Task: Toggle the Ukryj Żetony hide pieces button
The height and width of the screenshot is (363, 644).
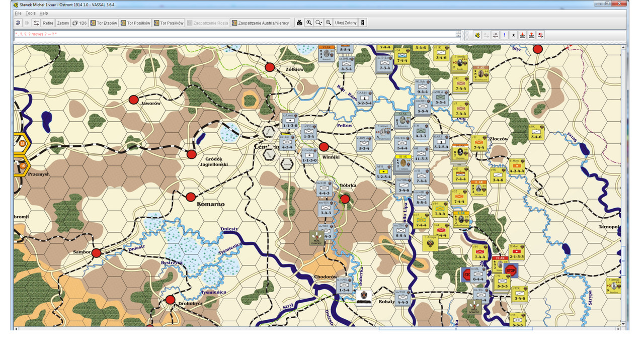Action: click(x=346, y=23)
